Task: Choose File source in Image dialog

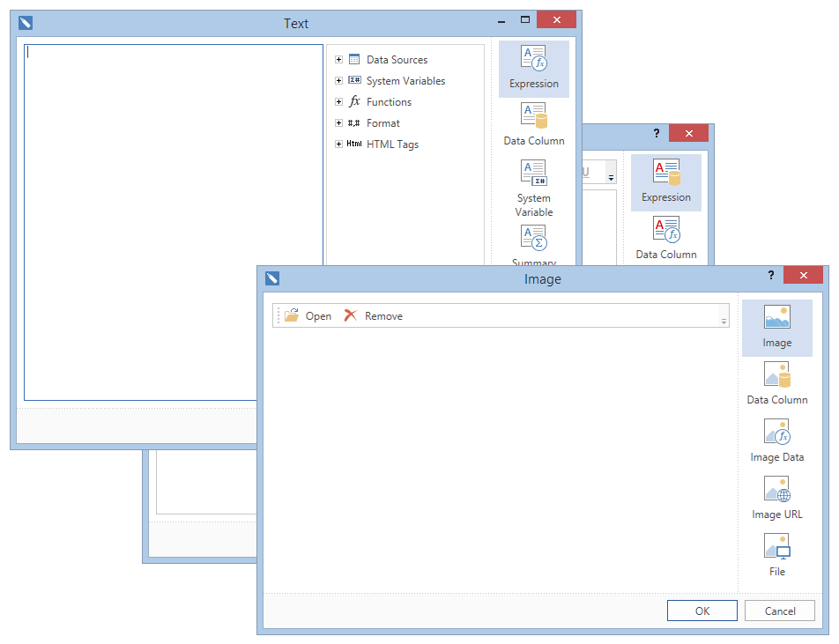Action: pos(777,556)
